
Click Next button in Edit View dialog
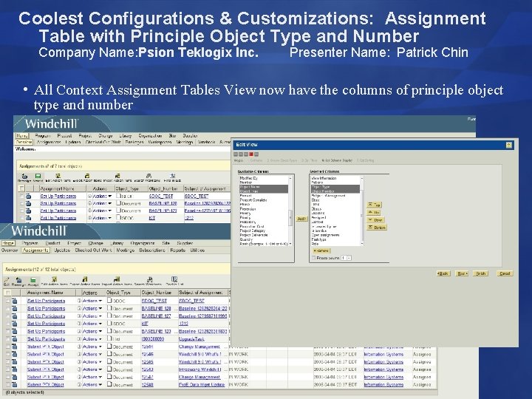tap(461, 273)
